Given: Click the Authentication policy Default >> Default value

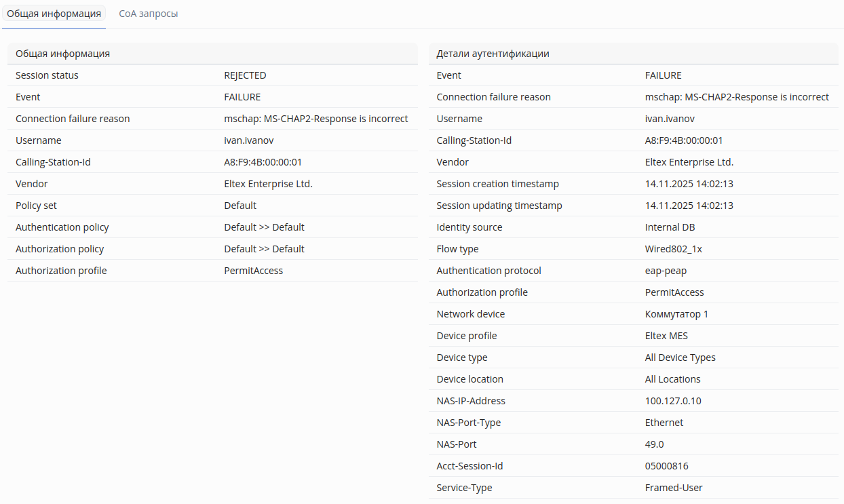Looking at the screenshot, I should pos(264,227).
